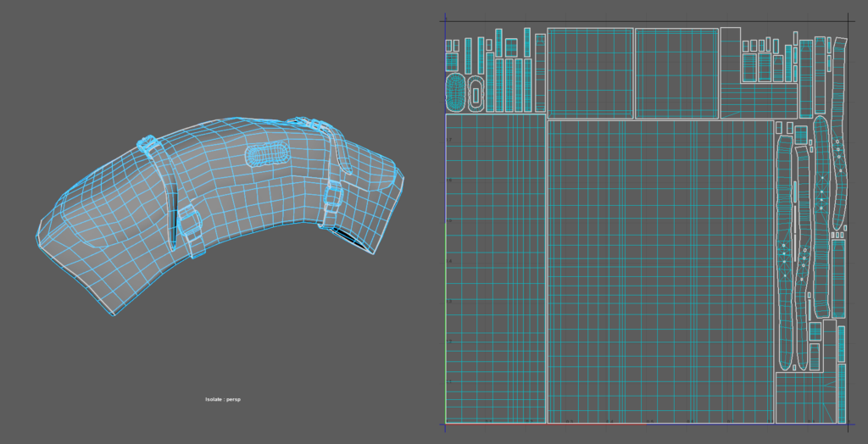Select the bottom-right rectangular UV shell
Viewport: 868px width, 444px height.
click(x=804, y=397)
